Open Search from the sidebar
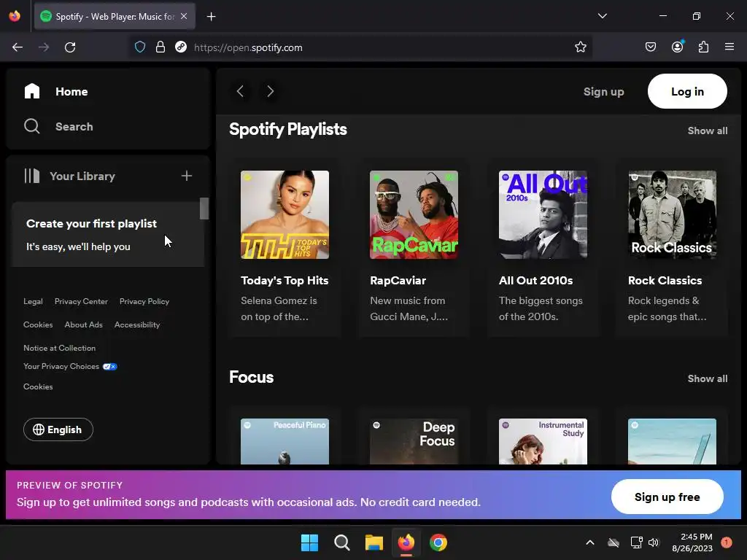Viewport: 747px width, 560px height. point(58,127)
